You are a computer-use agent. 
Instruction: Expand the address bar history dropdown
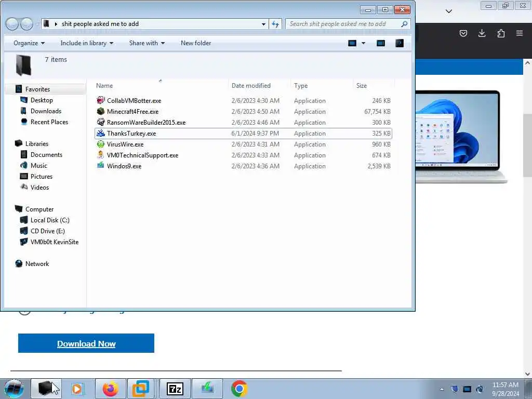click(263, 24)
